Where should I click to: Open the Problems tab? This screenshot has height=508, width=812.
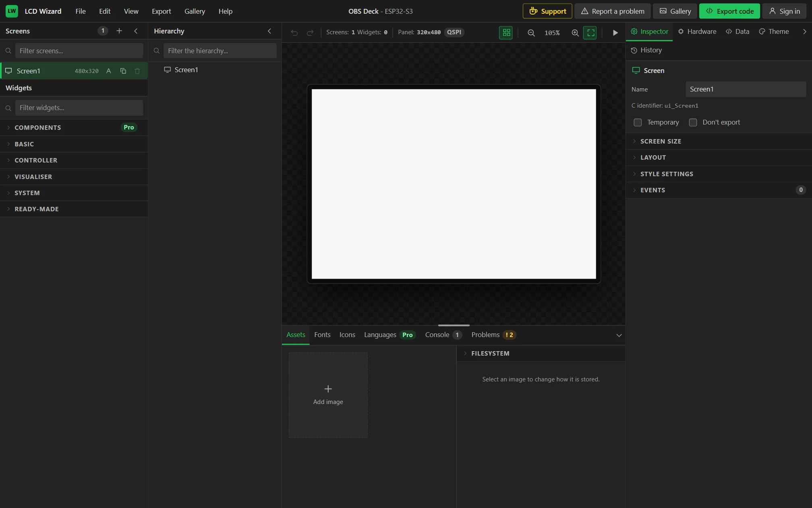tap(493, 335)
